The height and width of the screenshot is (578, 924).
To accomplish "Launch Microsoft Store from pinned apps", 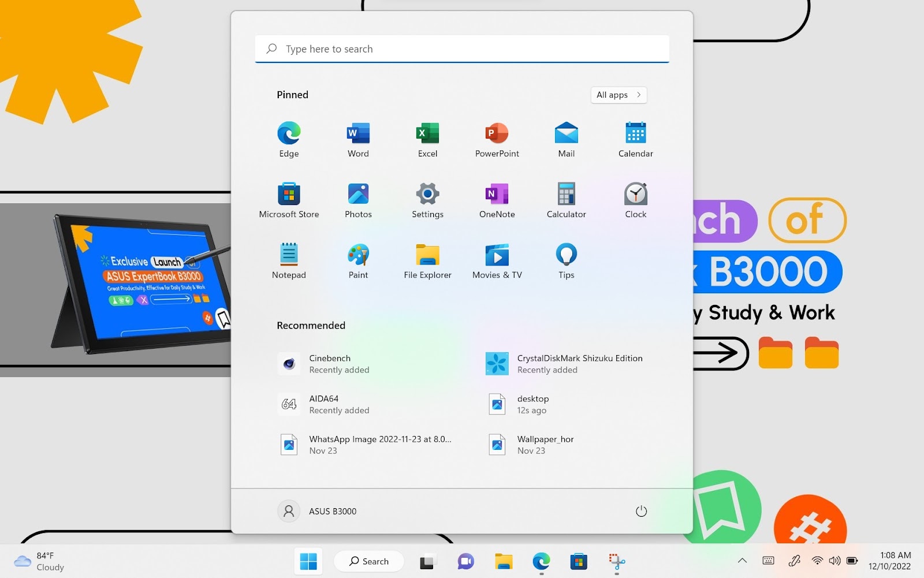I will click(x=289, y=200).
